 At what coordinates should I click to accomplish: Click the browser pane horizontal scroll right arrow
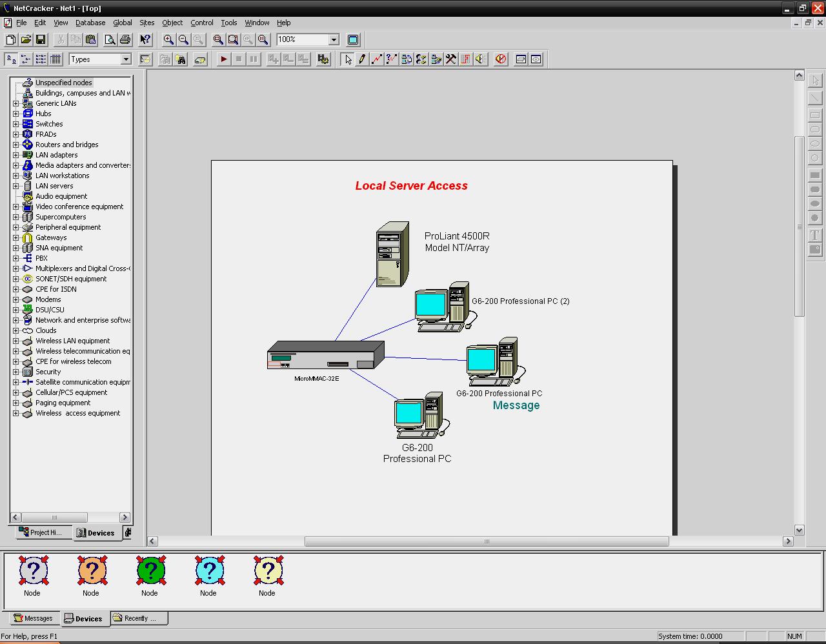tap(125, 518)
